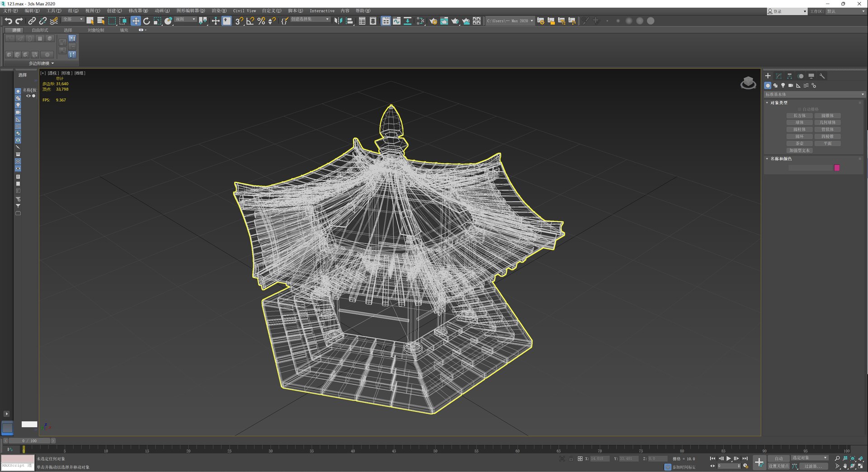The width and height of the screenshot is (868, 472).
Task: Open 创建选择集 named selection dropdown
Action: [x=310, y=19]
